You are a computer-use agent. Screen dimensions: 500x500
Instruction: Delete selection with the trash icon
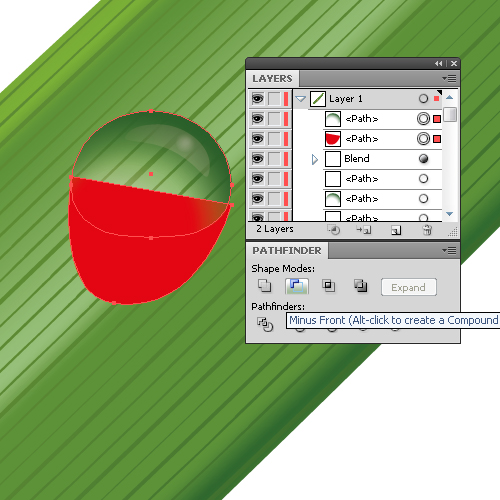point(427,230)
